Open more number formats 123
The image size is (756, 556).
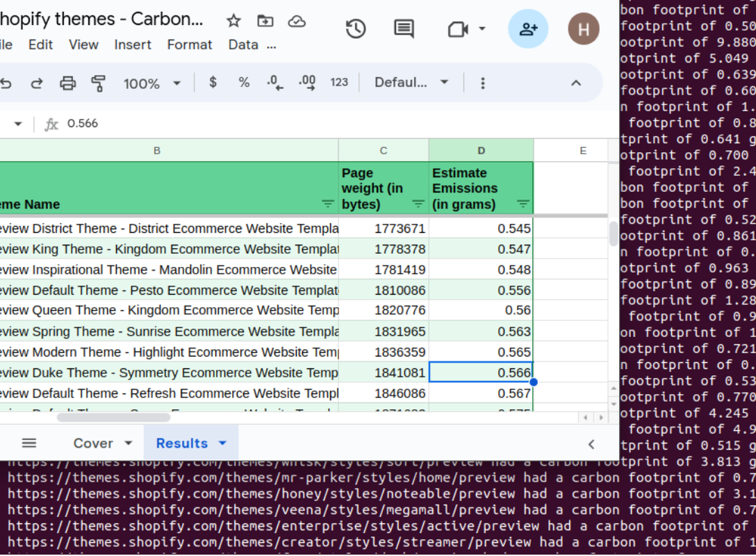click(x=339, y=83)
